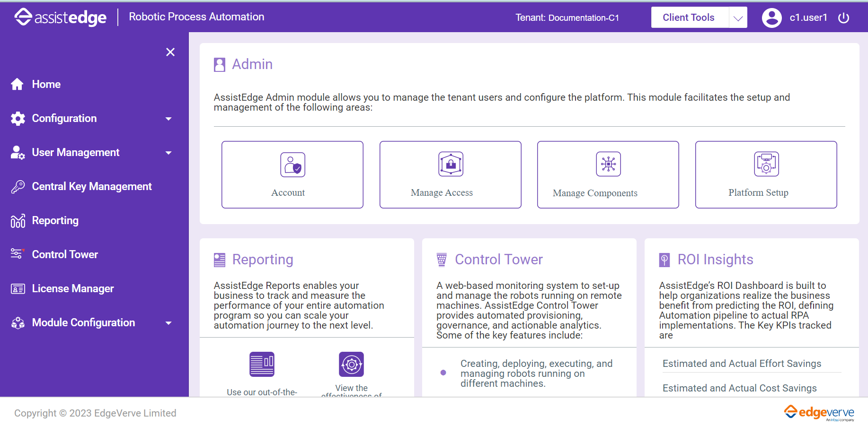Click the power logout icon
Screen dimensions: 868x426
tap(843, 17)
